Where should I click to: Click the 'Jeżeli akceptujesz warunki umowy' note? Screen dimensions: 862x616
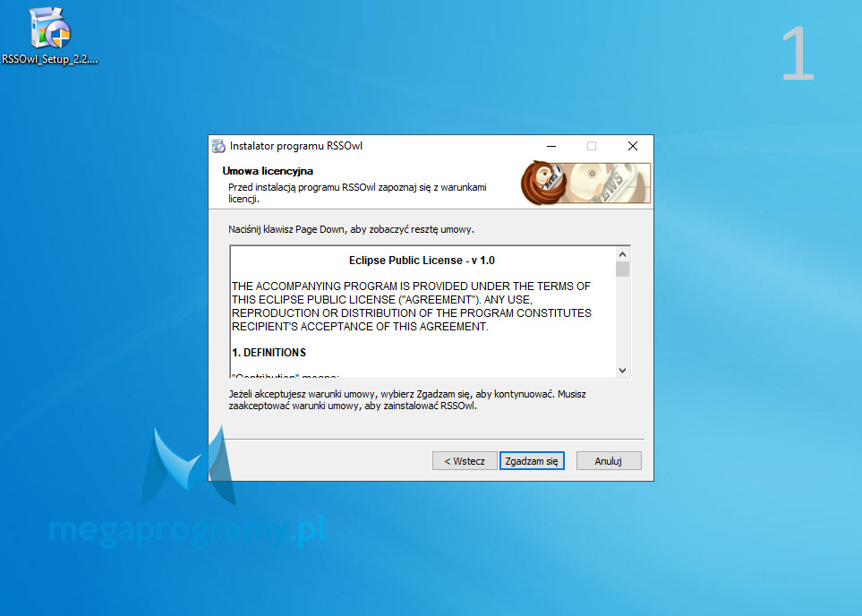(x=407, y=400)
